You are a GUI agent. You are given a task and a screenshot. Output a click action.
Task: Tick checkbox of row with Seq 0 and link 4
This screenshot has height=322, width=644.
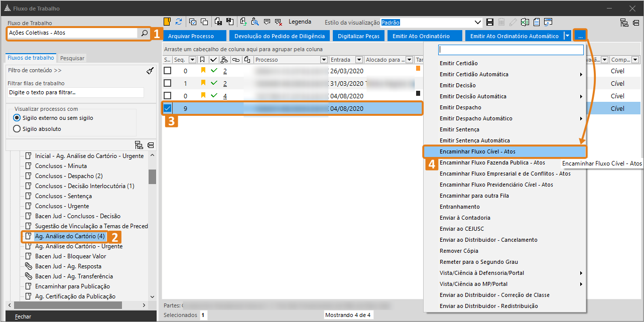pos(168,95)
